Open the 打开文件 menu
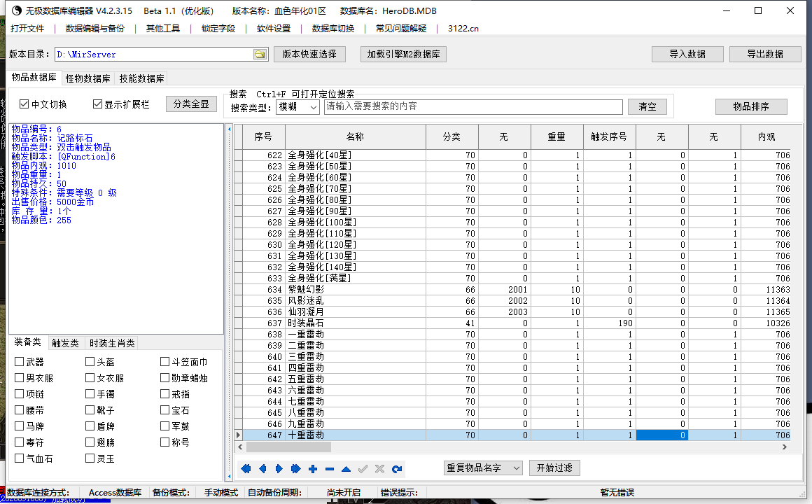Viewport: 812px width, 504px height. [27, 29]
